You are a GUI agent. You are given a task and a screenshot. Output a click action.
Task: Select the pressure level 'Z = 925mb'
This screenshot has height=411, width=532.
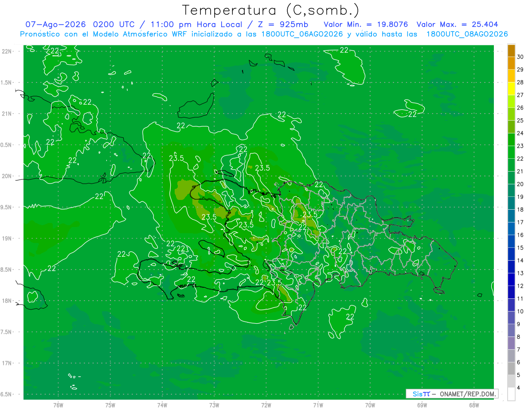click(x=283, y=24)
